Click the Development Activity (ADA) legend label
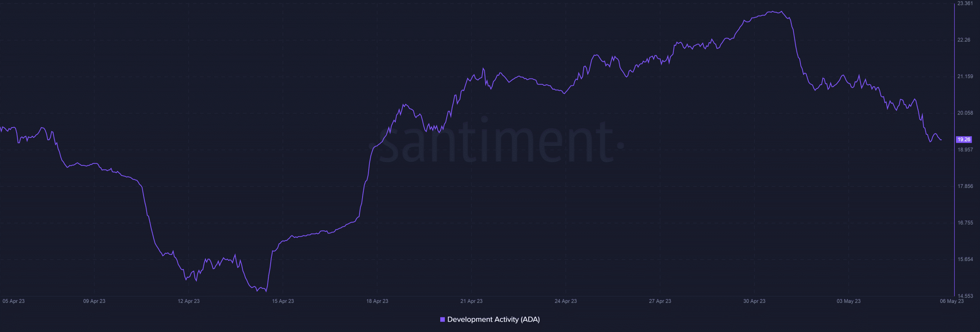This screenshot has height=332, width=980. [x=493, y=319]
